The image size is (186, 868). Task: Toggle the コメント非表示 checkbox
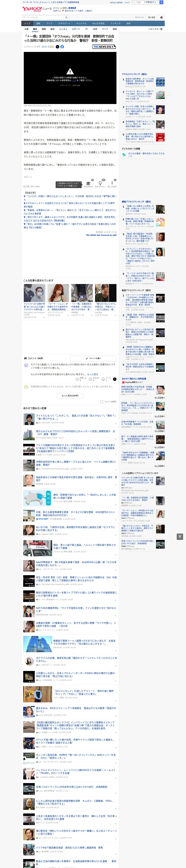point(102,402)
